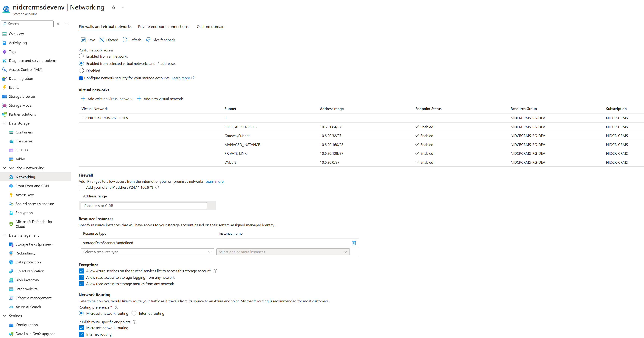
Task: Collapse Security + networking section
Action: (x=4, y=168)
